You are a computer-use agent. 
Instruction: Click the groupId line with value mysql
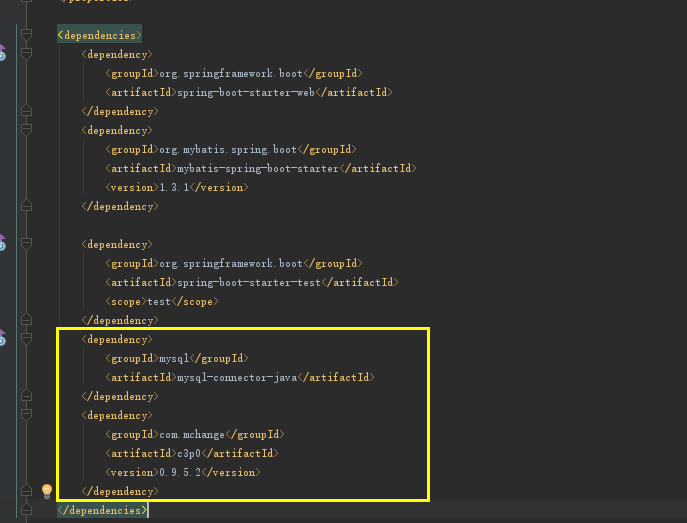tap(177, 358)
